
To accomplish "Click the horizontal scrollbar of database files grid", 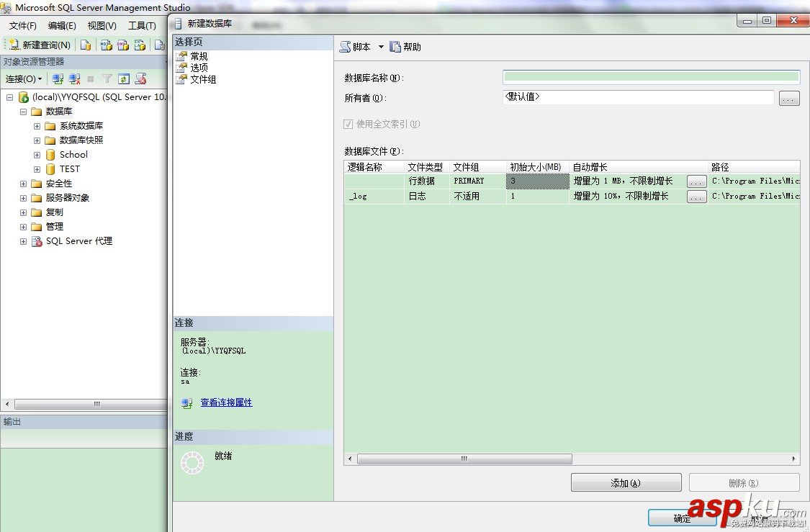I will [x=464, y=459].
